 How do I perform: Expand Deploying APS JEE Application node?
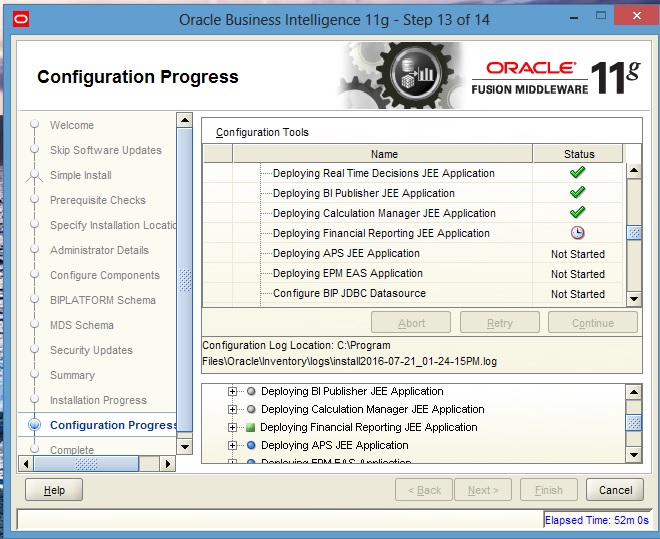click(x=233, y=445)
